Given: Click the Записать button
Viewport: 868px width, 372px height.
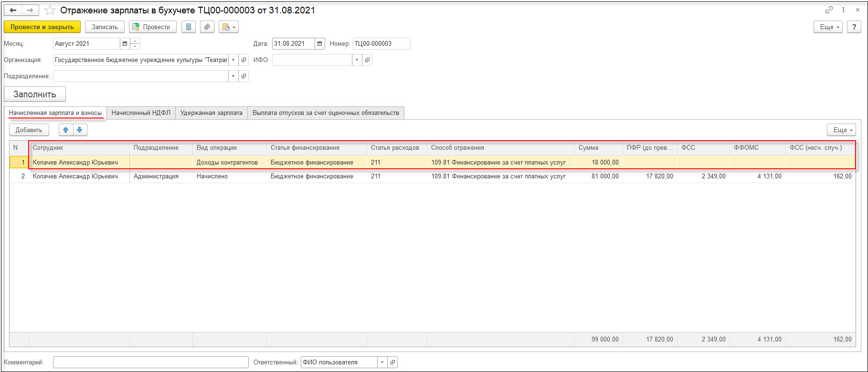Looking at the screenshot, I should pyautogui.click(x=105, y=27).
